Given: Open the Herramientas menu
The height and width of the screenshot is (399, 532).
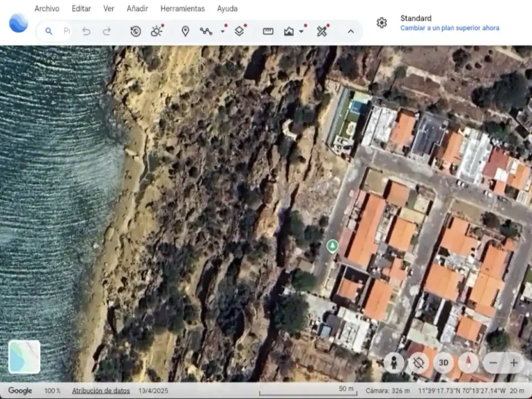Looking at the screenshot, I should [183, 8].
